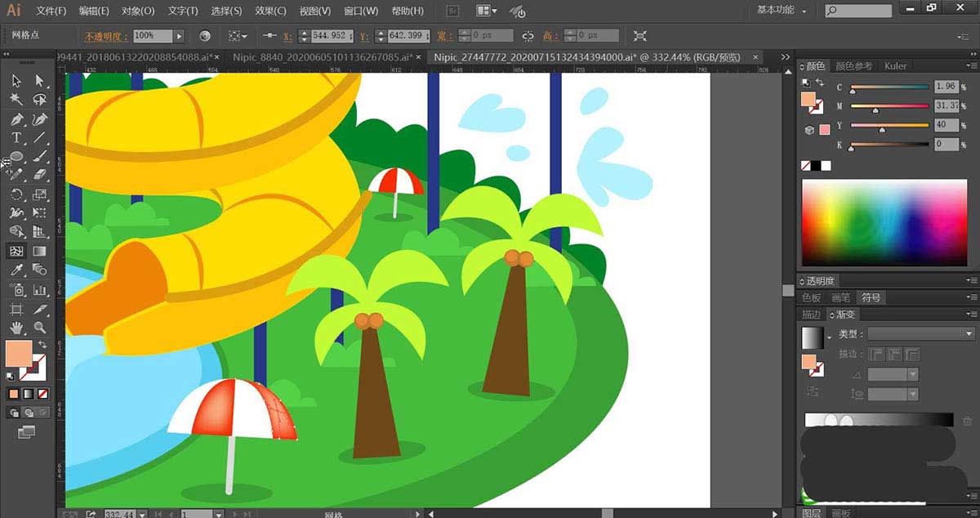Select the Paintbrush tool
980x518 pixels.
coord(39,157)
